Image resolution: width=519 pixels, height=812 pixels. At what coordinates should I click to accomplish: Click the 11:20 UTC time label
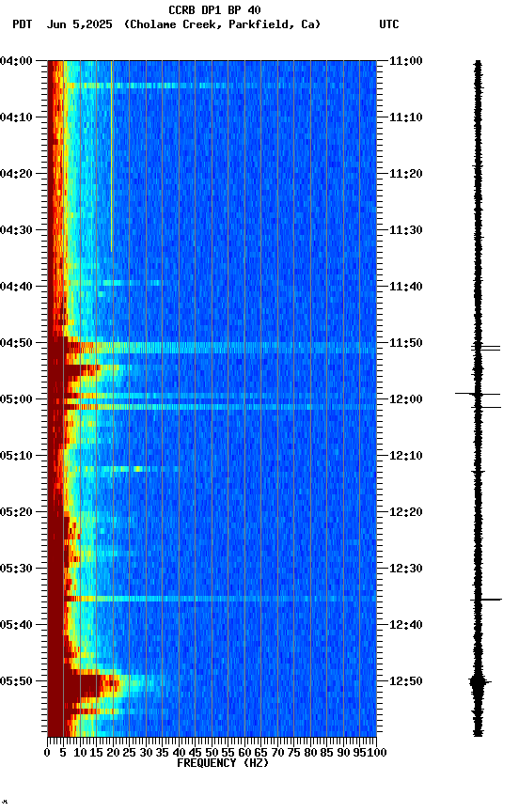coord(406,174)
